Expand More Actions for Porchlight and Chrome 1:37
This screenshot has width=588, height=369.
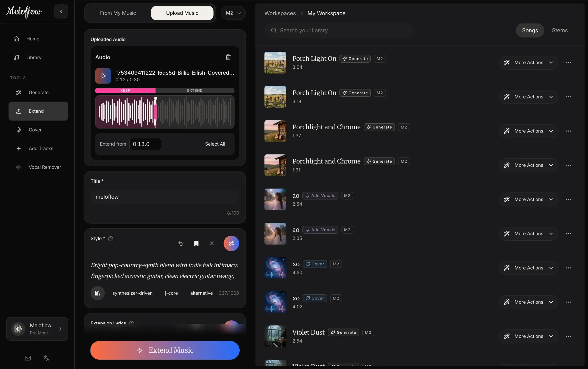tap(529, 131)
